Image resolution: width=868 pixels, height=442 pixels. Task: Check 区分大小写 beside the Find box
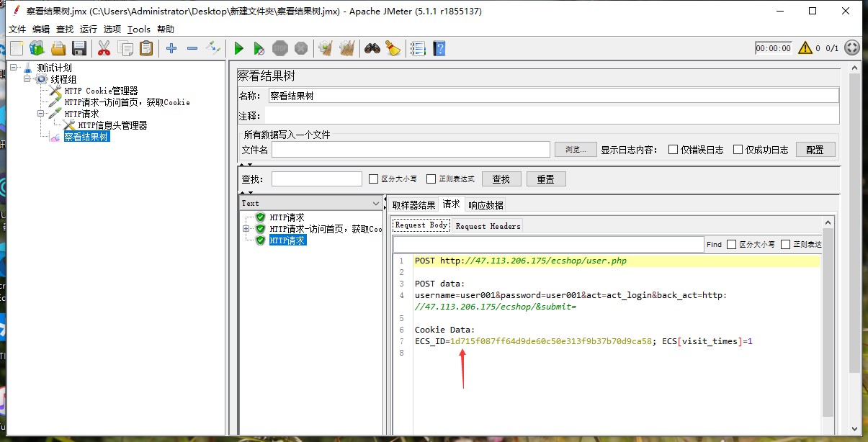point(731,245)
